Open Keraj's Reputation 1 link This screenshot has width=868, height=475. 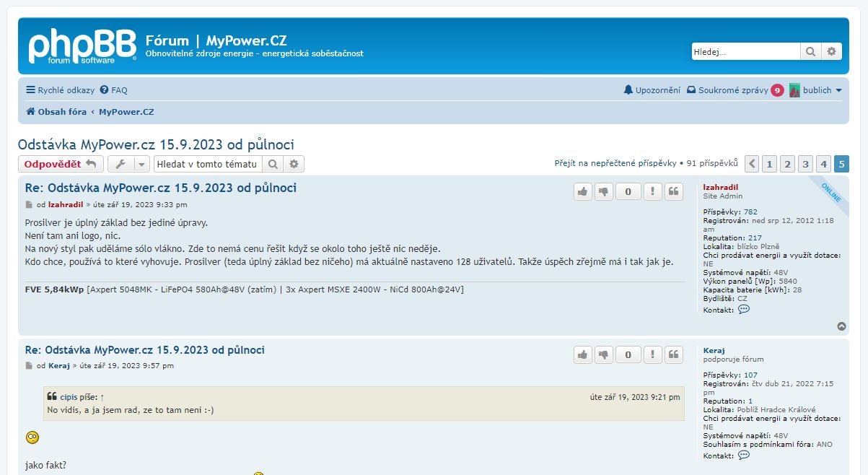[x=750, y=401]
